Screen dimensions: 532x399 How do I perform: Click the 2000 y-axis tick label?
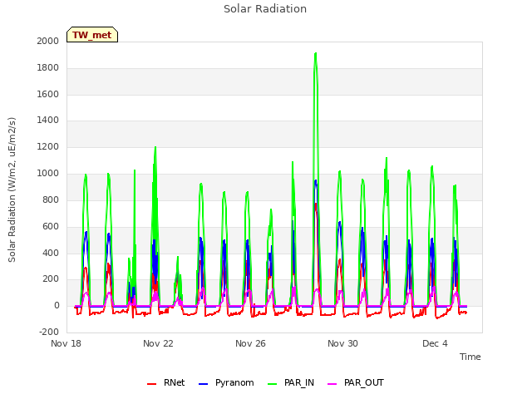tap(48, 41)
